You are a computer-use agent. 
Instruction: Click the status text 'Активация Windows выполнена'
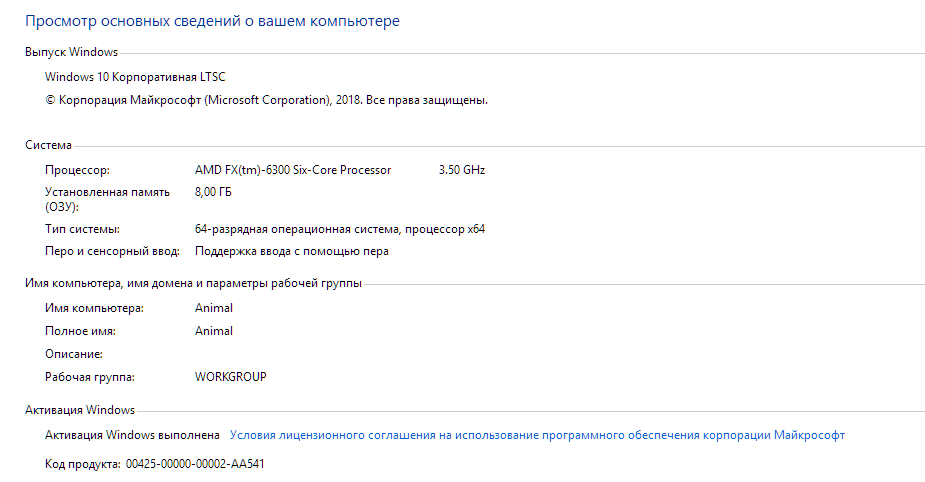pyautogui.click(x=132, y=435)
